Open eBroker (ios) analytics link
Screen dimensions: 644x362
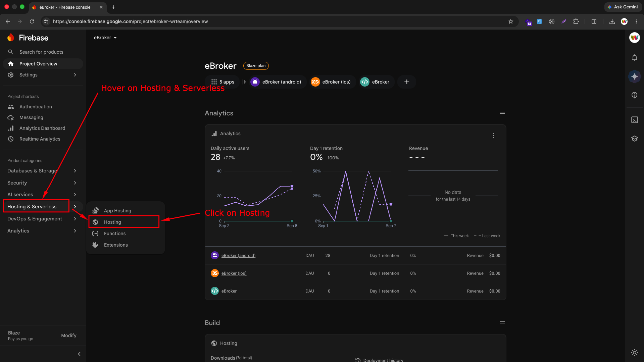tap(234, 273)
